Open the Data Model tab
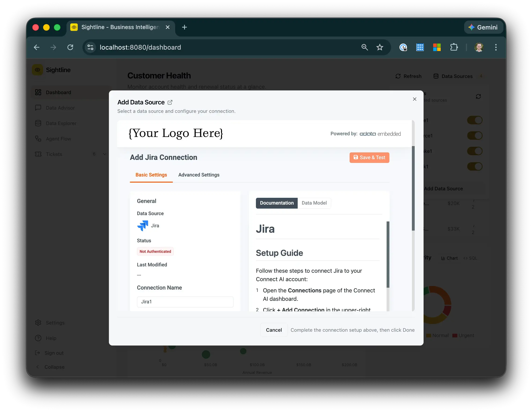The width and height of the screenshot is (532, 412). tap(314, 203)
